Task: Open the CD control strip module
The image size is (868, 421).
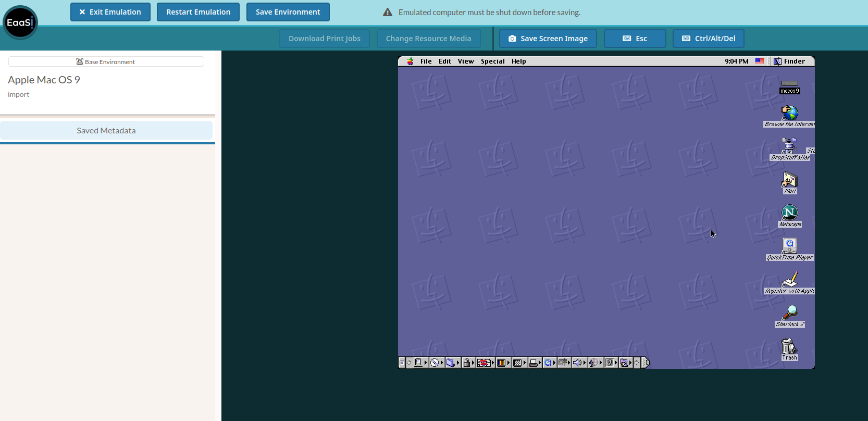Action: [437, 363]
